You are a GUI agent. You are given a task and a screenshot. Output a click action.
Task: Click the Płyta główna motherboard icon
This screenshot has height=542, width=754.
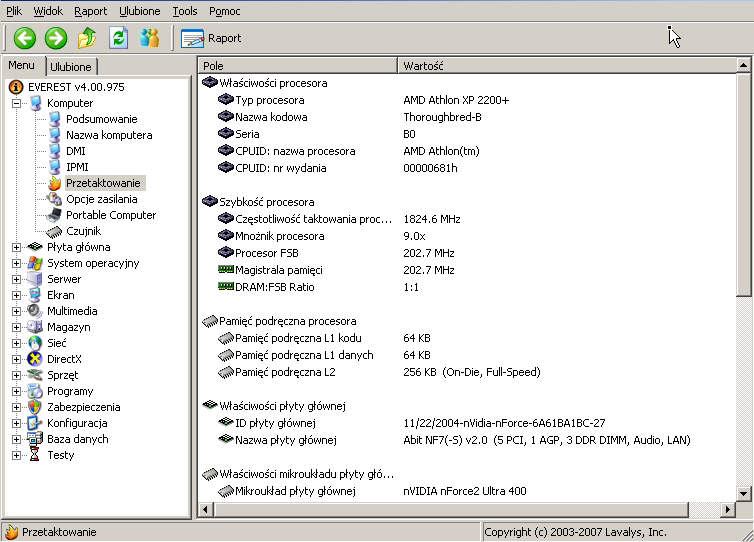click(x=35, y=247)
